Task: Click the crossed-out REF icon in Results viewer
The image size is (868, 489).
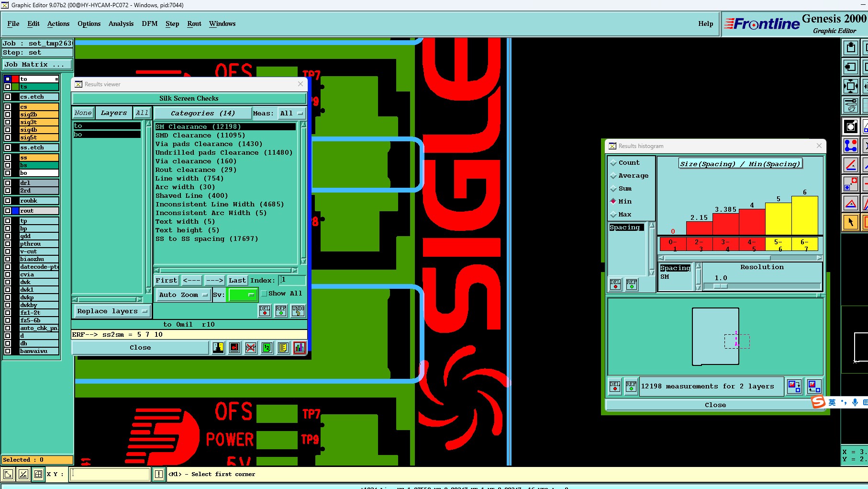Action: pos(251,348)
